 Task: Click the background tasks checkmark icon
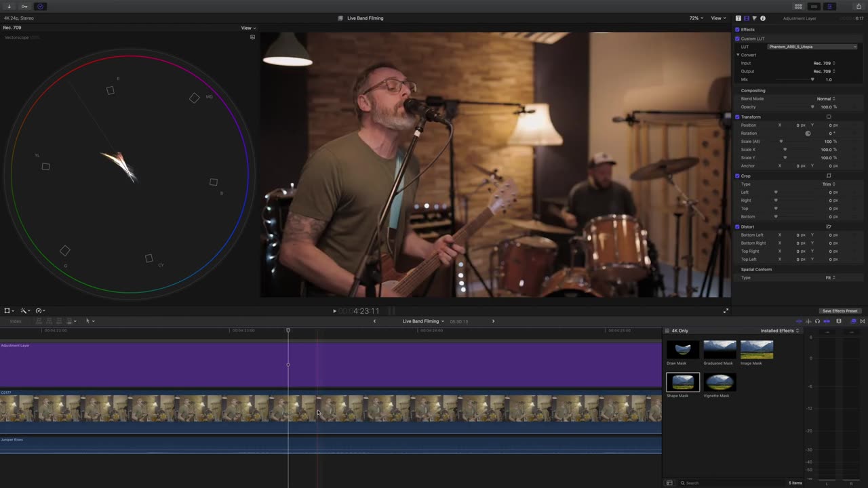pos(40,6)
